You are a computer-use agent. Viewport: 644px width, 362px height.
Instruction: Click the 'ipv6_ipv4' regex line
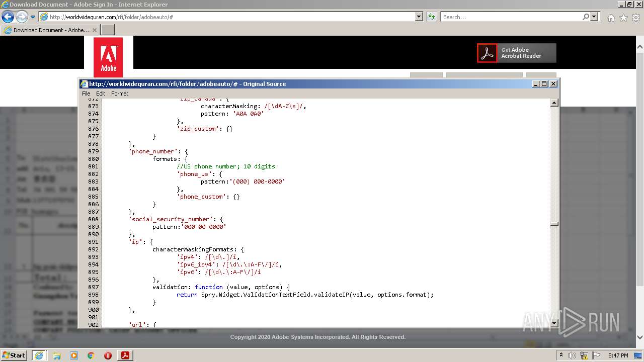[x=229, y=264]
